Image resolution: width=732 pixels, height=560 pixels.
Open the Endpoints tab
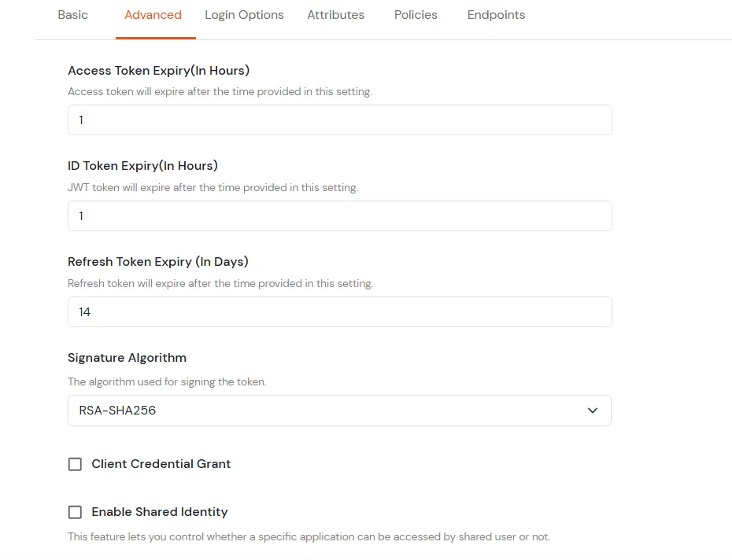click(x=496, y=14)
